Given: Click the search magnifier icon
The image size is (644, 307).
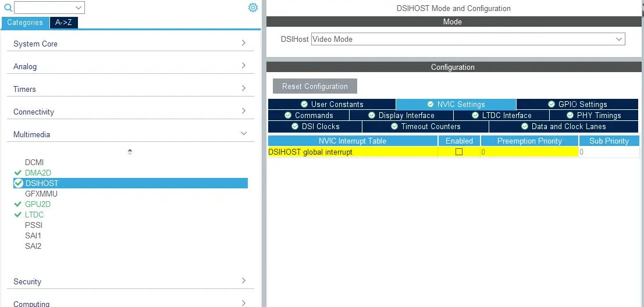Looking at the screenshot, I should coord(8,8).
